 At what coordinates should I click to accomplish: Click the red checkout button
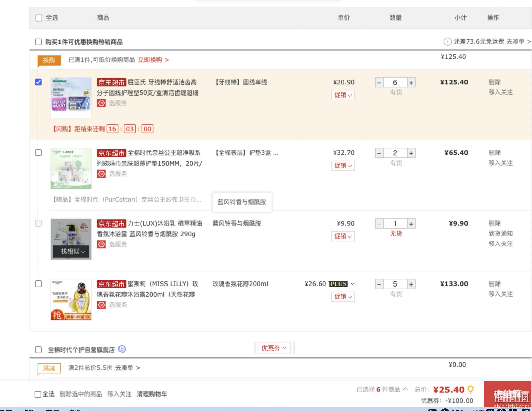tap(508, 395)
